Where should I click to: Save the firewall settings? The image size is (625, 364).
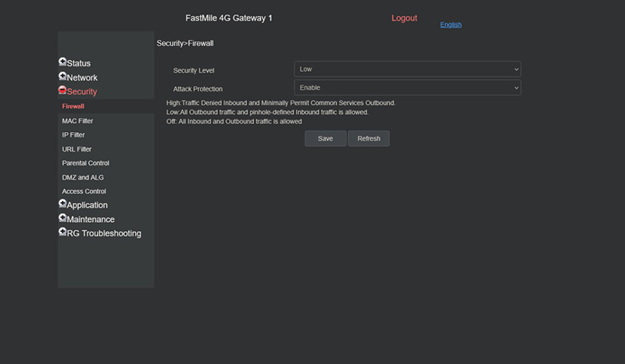coord(325,138)
